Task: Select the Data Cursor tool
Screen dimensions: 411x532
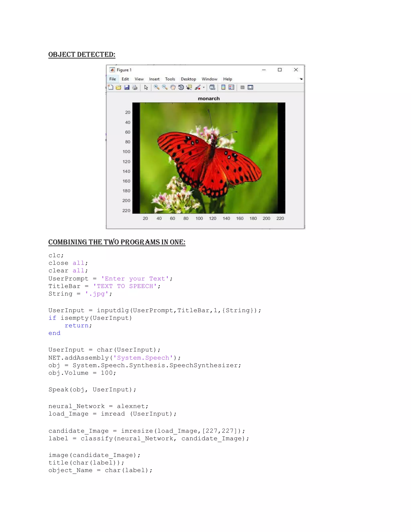Action: click(x=189, y=88)
